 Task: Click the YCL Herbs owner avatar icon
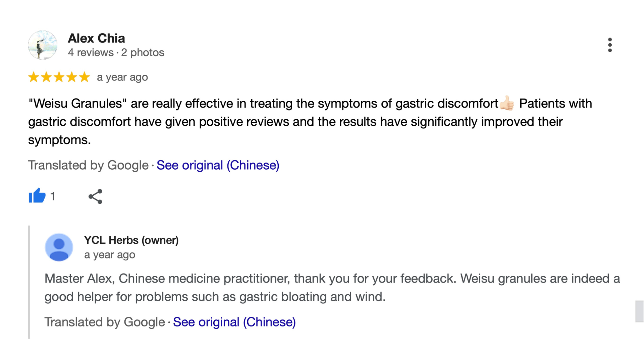coord(59,247)
